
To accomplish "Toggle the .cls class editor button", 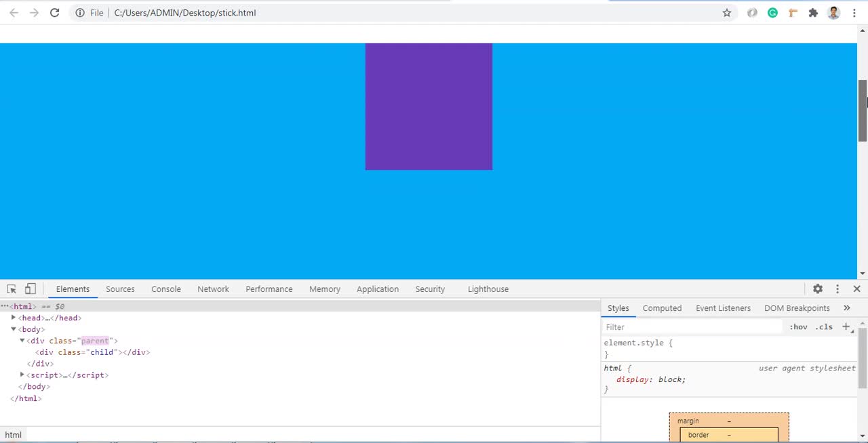I will coord(824,326).
